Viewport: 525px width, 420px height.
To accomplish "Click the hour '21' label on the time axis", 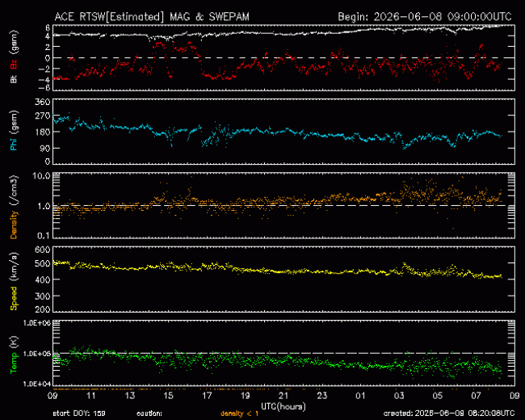I will [x=284, y=396].
